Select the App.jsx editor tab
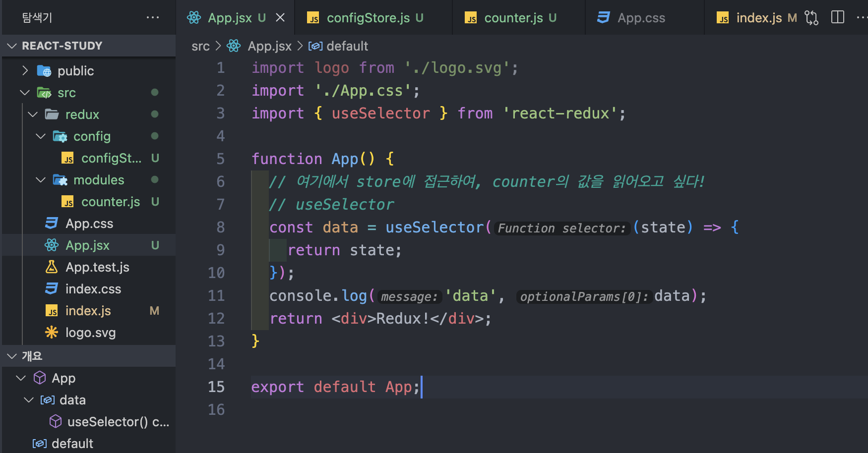This screenshot has height=453, width=868. [x=235, y=18]
